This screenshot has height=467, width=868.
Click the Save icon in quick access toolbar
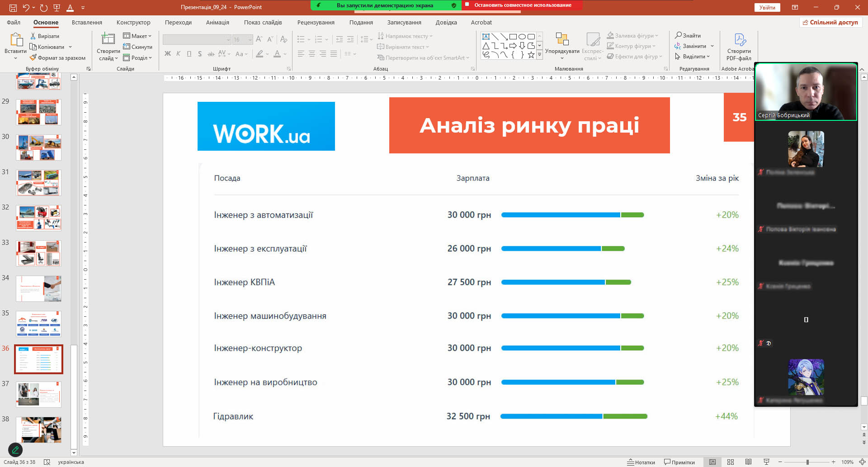point(13,8)
